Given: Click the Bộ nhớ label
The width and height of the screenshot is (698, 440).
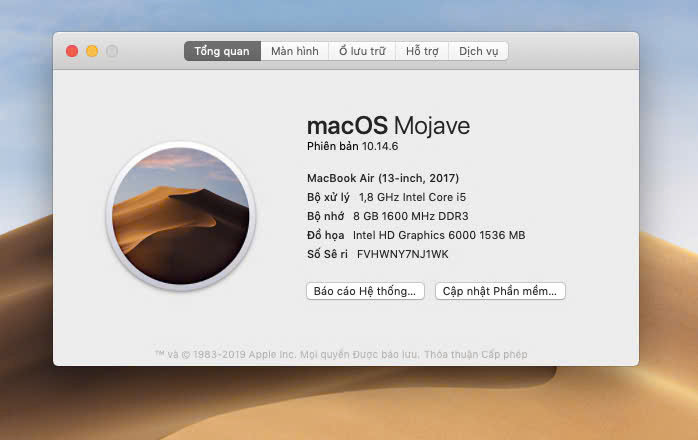Looking at the screenshot, I should (x=325, y=216).
